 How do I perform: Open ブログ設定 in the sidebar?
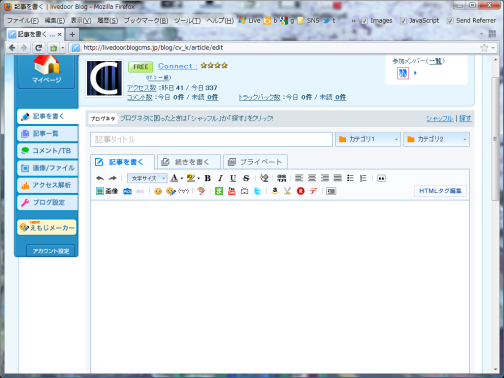(48, 202)
